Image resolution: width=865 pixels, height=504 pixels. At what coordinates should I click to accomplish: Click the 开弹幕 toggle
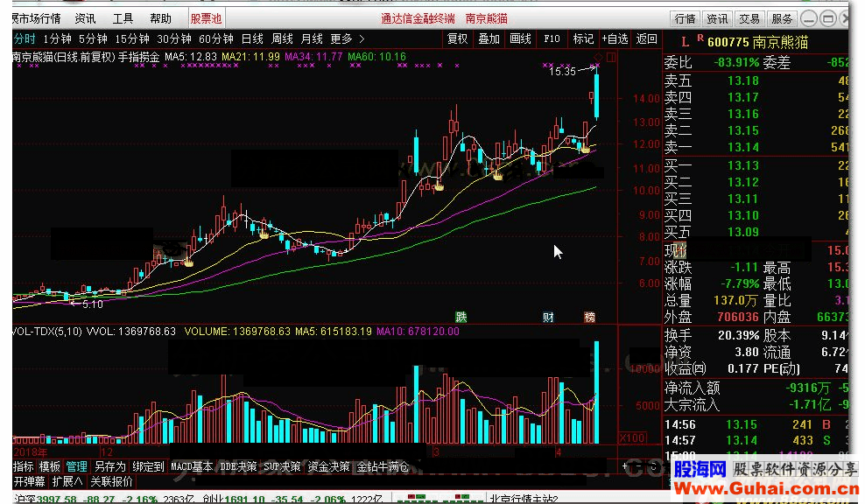(x=29, y=481)
